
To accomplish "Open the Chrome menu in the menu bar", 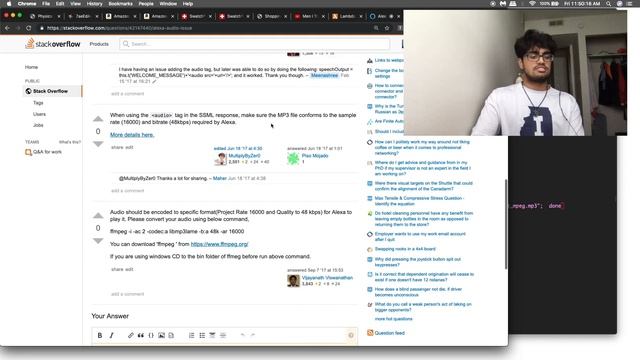I will 27,4.
